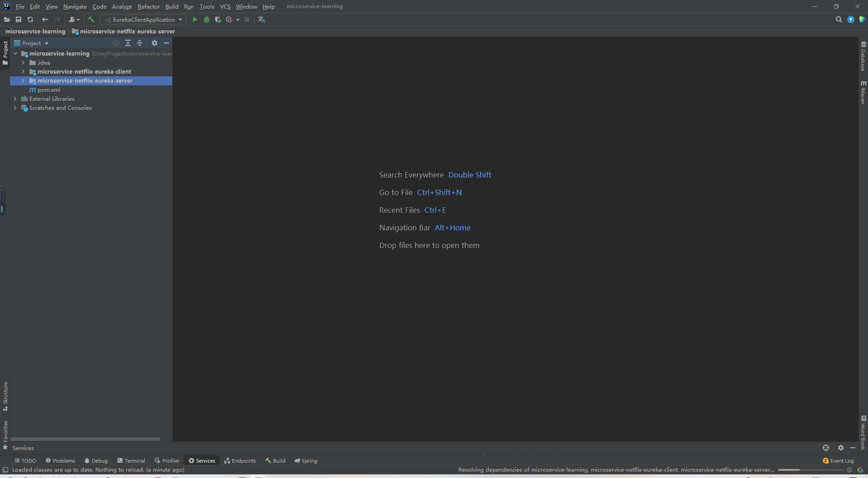Expand External Libraries node

click(x=15, y=98)
